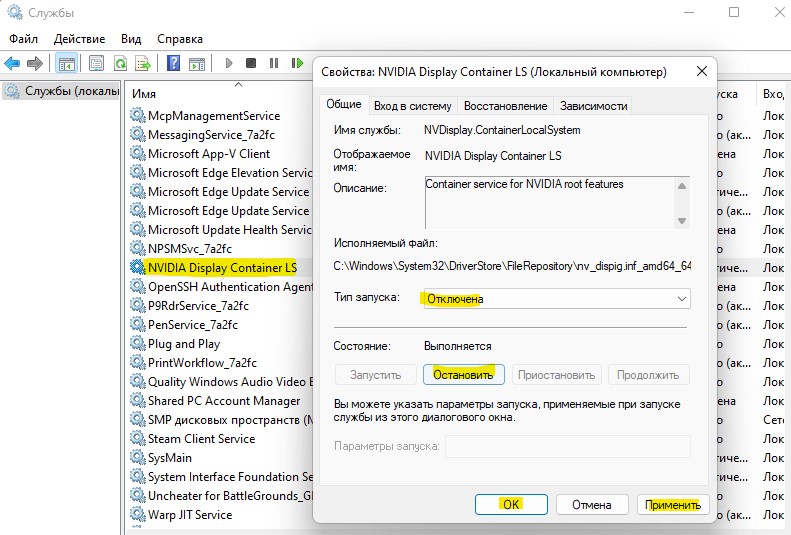Click the Export list toolbar icon

(x=143, y=63)
